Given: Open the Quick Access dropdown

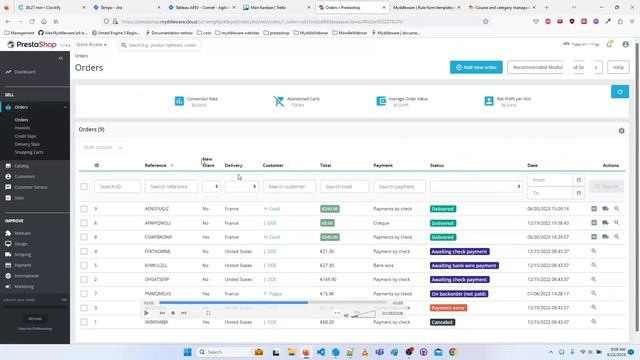Looking at the screenshot, I should tap(91, 44).
